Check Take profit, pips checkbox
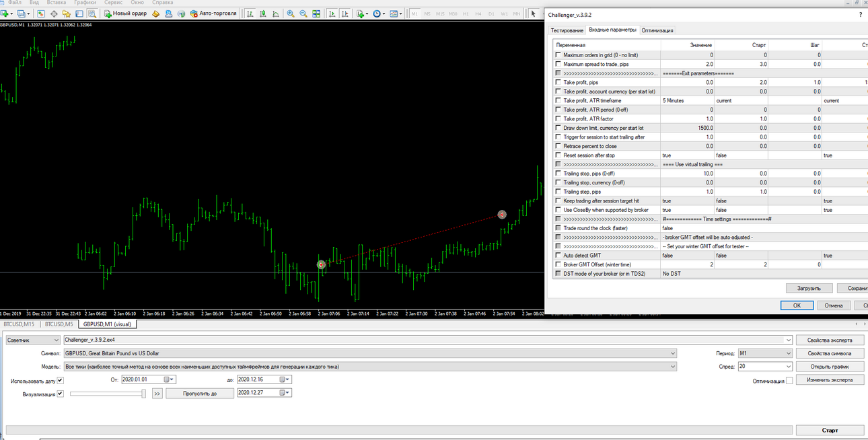This screenshot has height=440, width=868. (x=558, y=82)
